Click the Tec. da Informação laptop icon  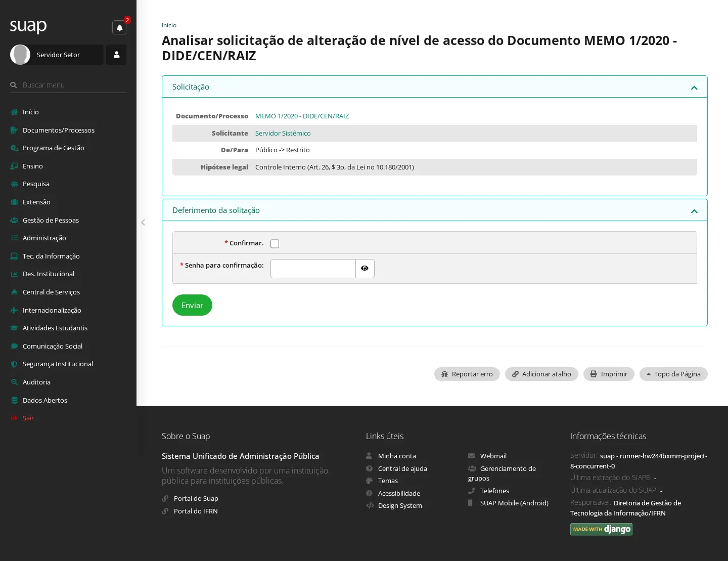tap(14, 256)
